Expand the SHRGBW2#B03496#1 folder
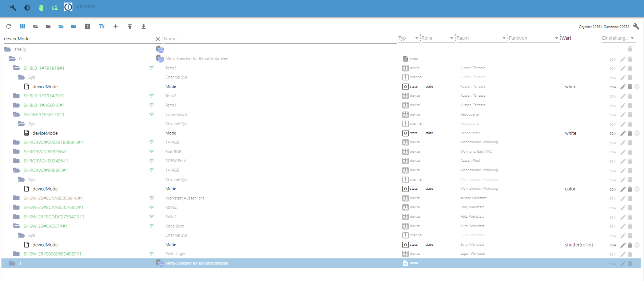This screenshot has width=644, height=282. (16, 161)
